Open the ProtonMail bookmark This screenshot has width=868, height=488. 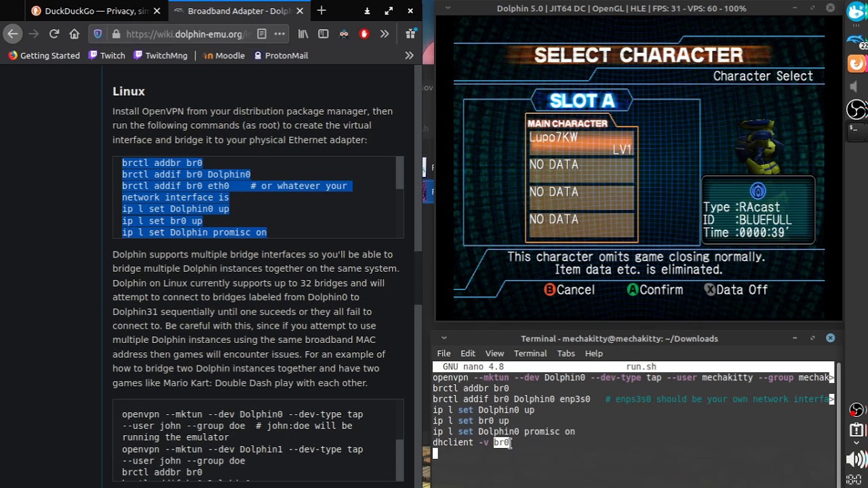tap(281, 56)
